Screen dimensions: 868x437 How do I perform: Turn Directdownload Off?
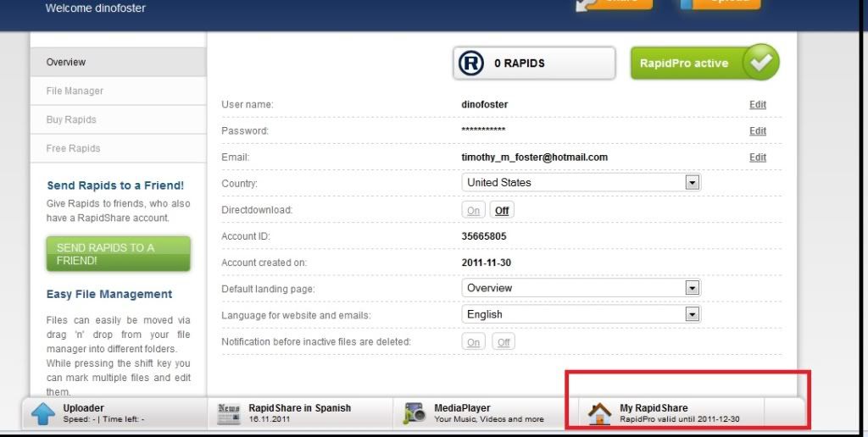click(502, 210)
